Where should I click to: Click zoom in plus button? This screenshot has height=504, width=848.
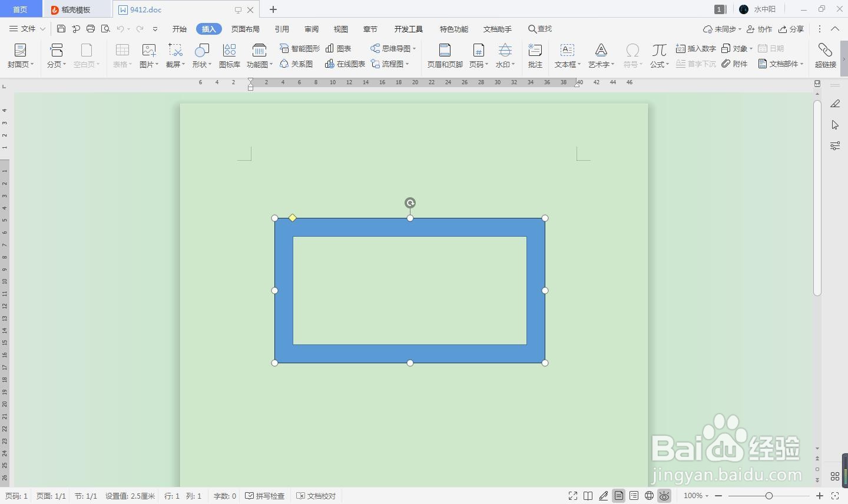point(819,496)
